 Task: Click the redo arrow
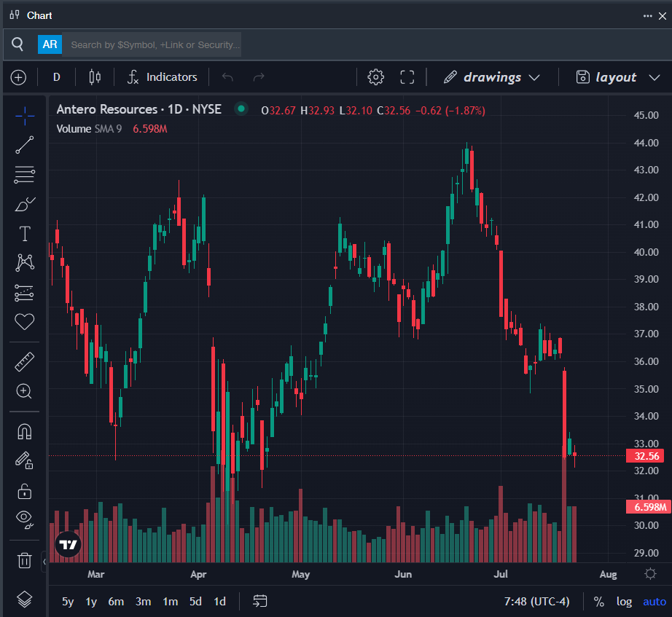click(259, 77)
